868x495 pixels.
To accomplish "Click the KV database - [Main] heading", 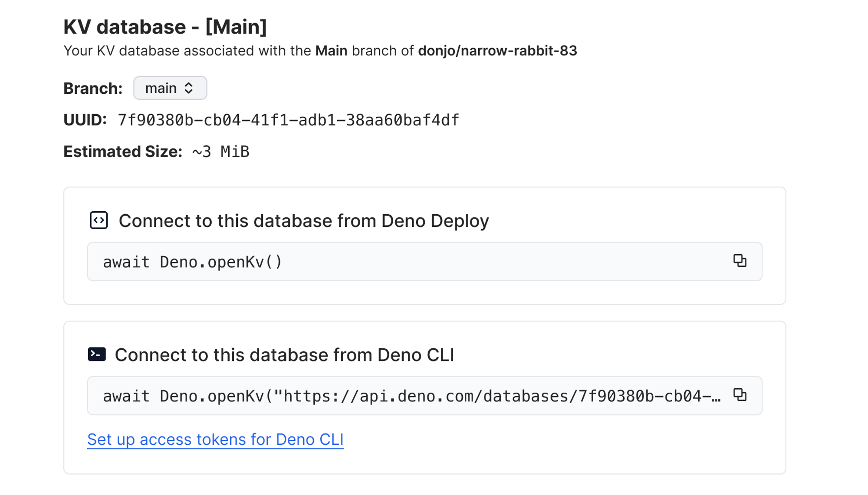I will click(x=166, y=26).
